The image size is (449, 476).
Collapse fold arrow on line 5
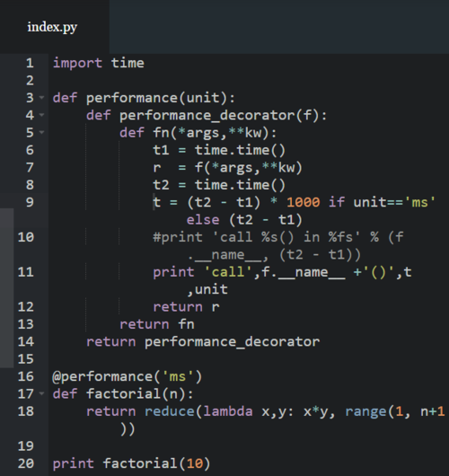click(41, 132)
